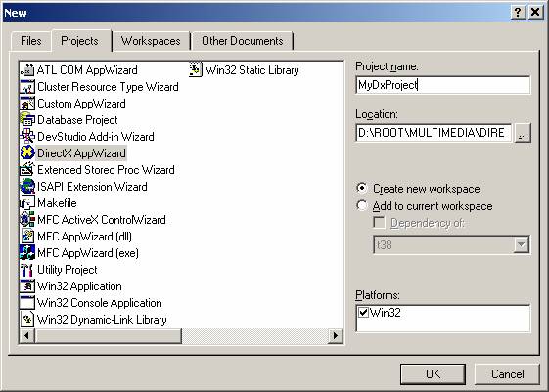Choose Add to current workspace option
549x392 pixels.
(362, 205)
